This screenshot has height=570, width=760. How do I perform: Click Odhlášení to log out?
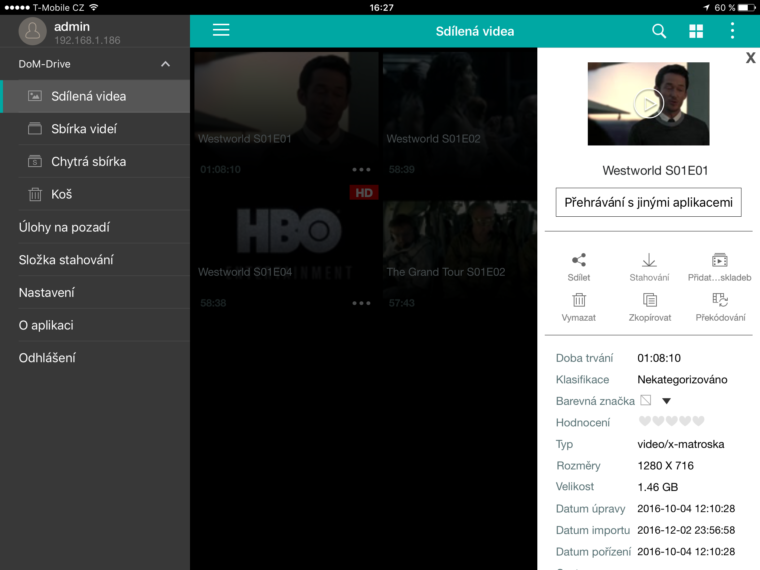point(47,358)
